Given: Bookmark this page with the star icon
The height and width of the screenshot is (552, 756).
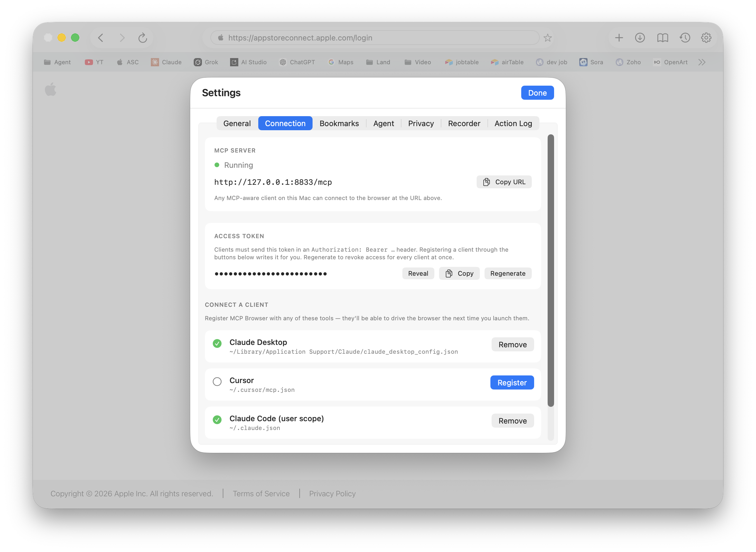Looking at the screenshot, I should [548, 38].
